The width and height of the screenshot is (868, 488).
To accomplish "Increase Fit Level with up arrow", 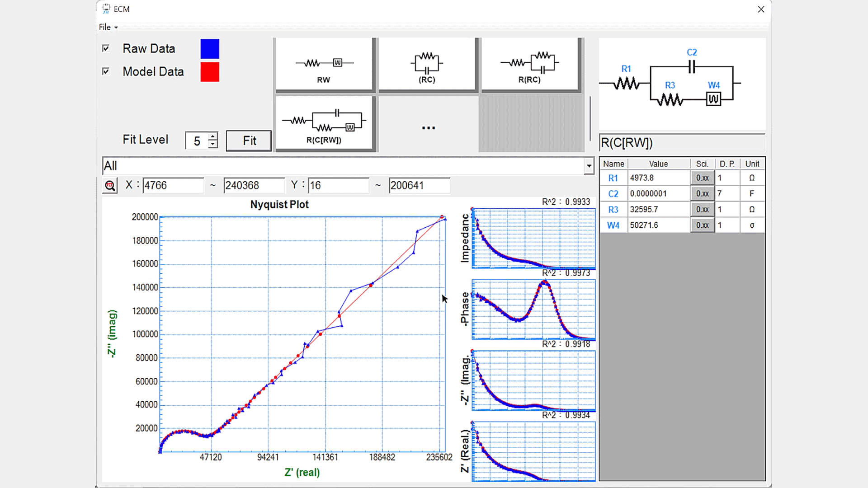I will (x=212, y=136).
